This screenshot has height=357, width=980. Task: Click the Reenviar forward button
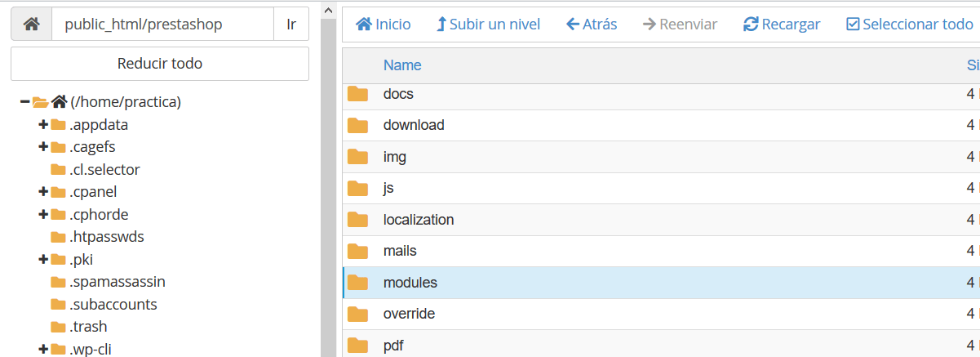(680, 25)
